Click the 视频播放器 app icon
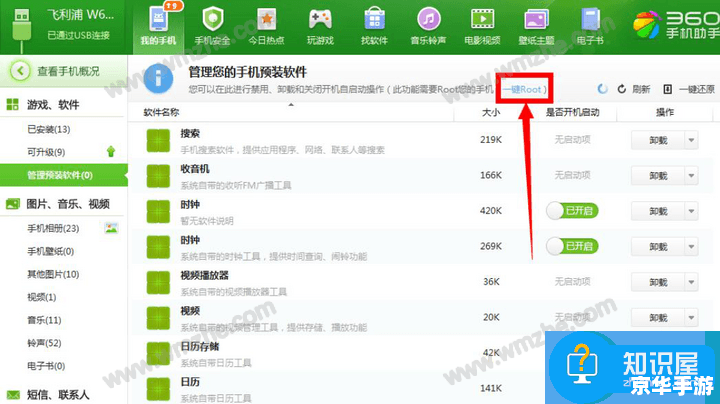This screenshot has width=720, height=404. tap(158, 282)
